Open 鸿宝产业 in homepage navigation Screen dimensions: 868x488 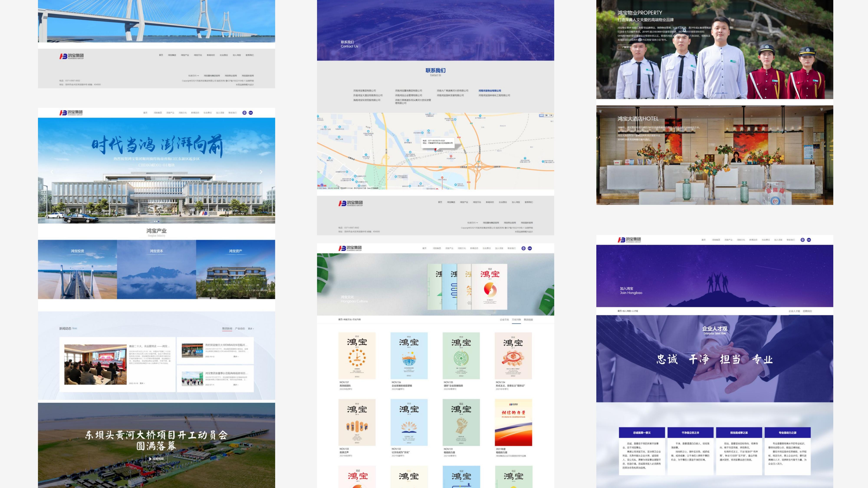pyautogui.click(x=170, y=113)
